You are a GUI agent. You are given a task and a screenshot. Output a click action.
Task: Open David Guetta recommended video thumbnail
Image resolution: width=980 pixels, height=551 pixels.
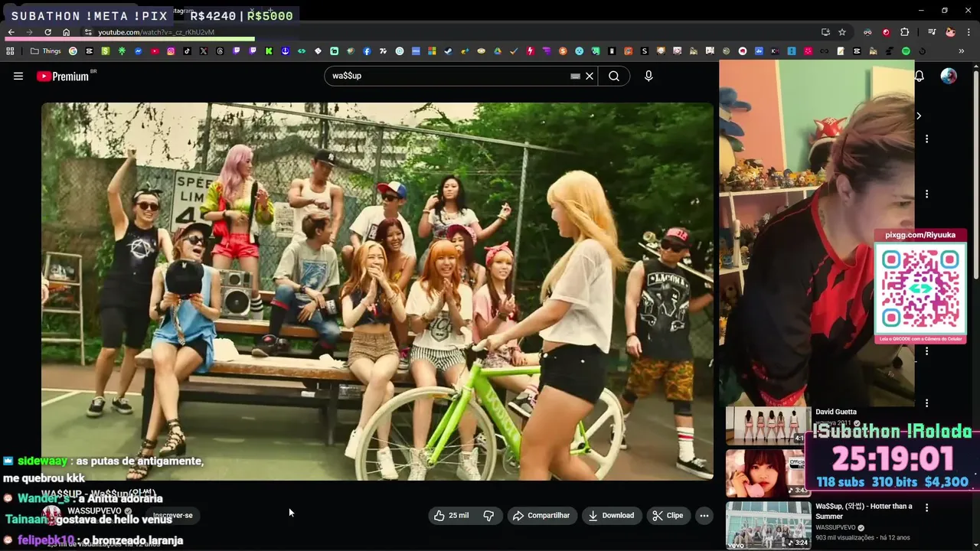pyautogui.click(x=768, y=425)
